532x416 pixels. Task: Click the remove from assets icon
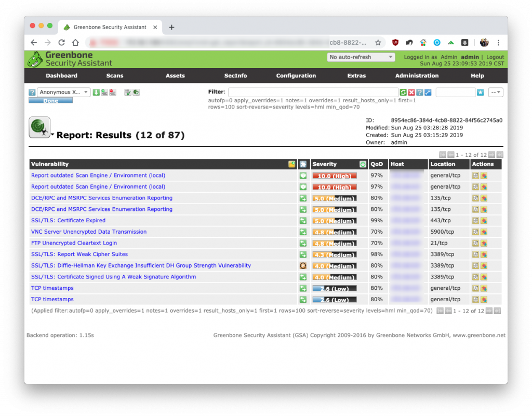tap(113, 92)
